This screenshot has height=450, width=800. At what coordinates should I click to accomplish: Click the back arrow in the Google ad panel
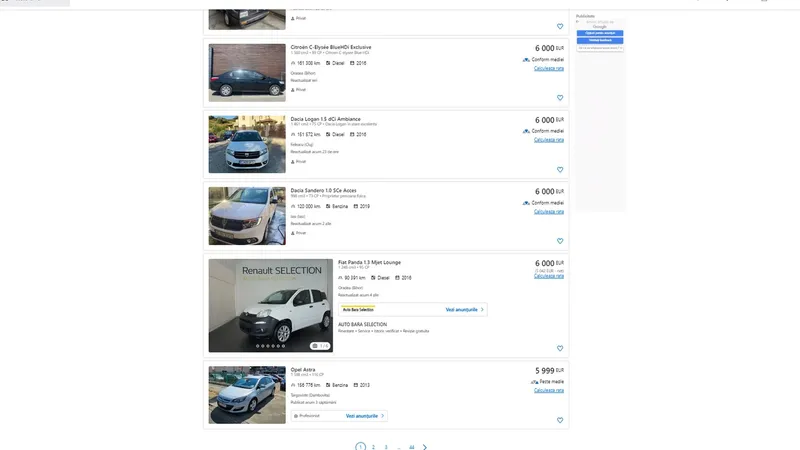pos(578,22)
